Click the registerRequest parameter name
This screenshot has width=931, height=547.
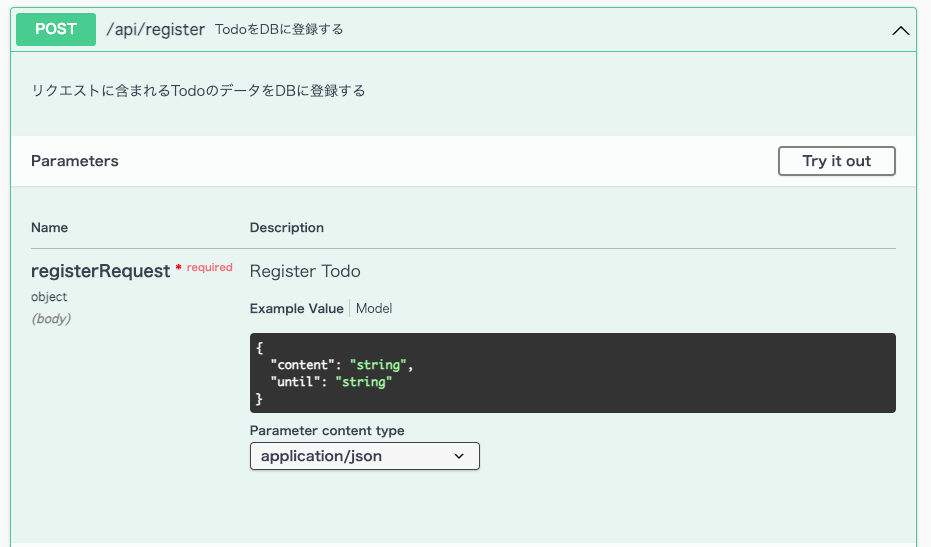click(x=100, y=271)
